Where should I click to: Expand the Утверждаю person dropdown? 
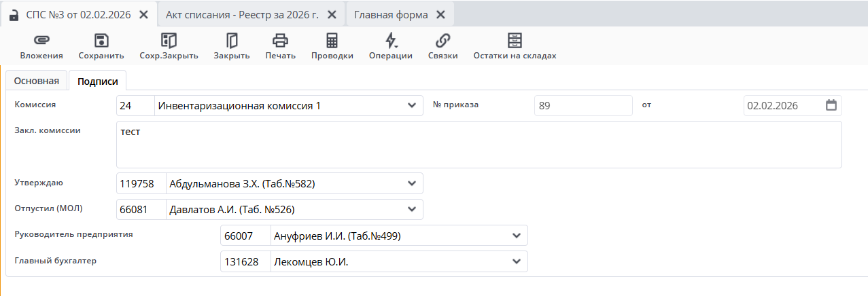(411, 183)
